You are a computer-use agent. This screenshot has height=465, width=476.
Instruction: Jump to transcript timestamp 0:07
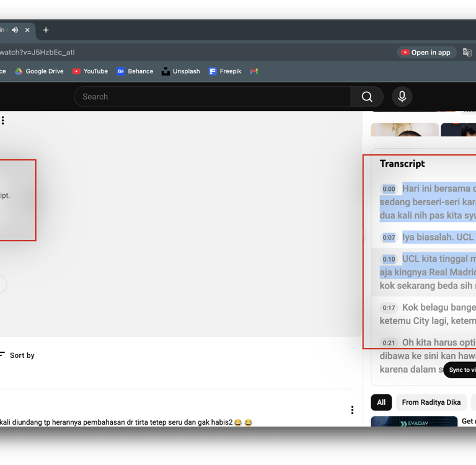point(389,237)
